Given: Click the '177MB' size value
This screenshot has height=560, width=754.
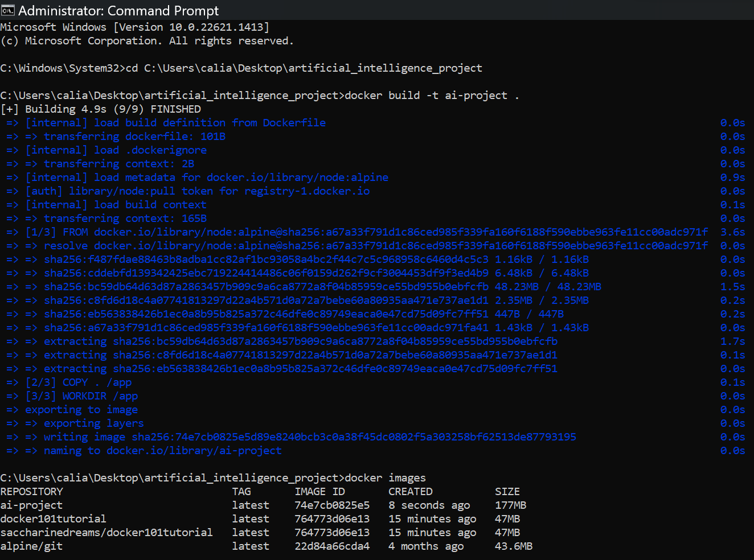Looking at the screenshot, I should pos(511,505).
